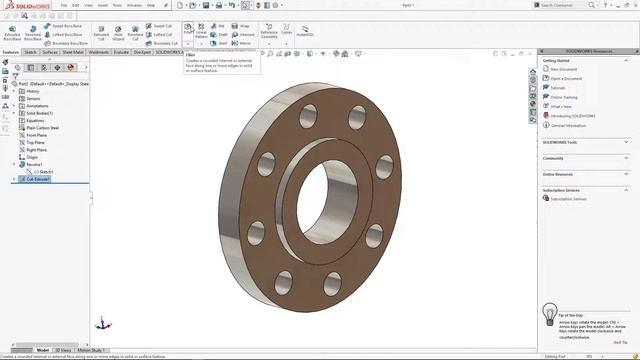Viewport: 640px width, 360px height.
Task: Click the Rib tool
Action: pos(218,26)
